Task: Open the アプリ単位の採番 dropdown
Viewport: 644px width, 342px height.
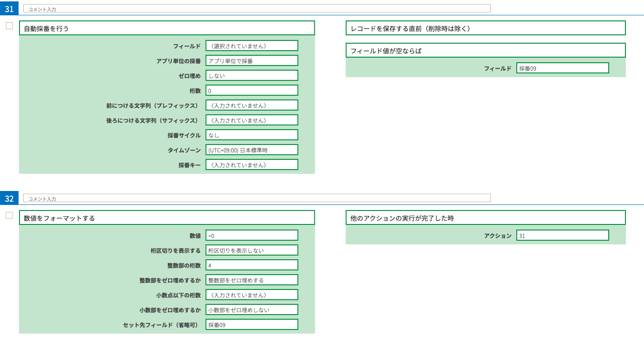Action: [x=252, y=61]
